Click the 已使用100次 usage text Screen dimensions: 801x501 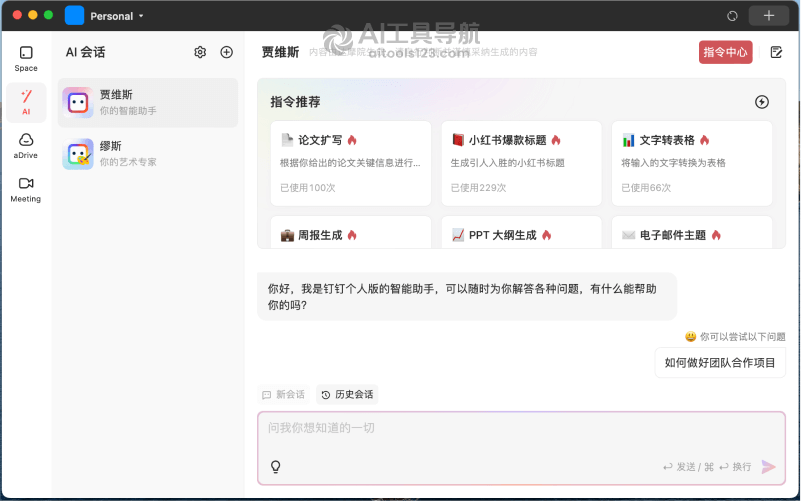308,188
